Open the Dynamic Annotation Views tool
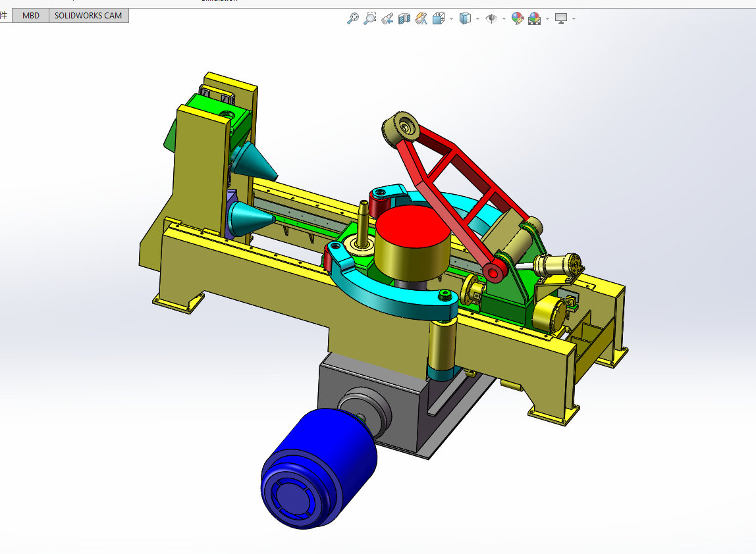The height and width of the screenshot is (554, 756). point(421,19)
